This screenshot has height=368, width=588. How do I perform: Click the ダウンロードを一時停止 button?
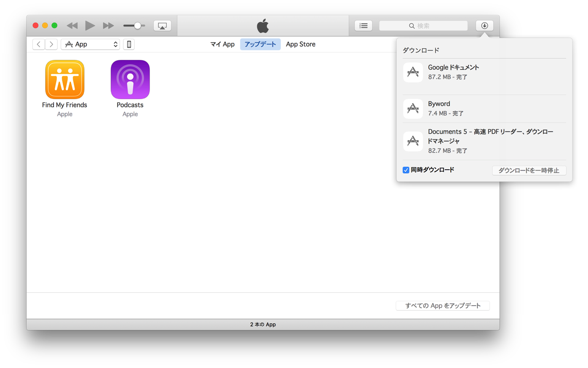click(x=529, y=170)
